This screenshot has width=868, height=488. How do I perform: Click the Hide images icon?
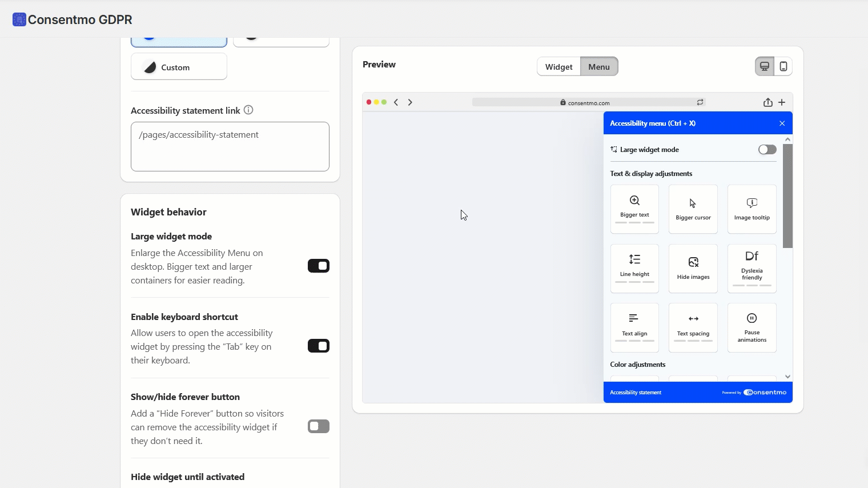pos(693,262)
